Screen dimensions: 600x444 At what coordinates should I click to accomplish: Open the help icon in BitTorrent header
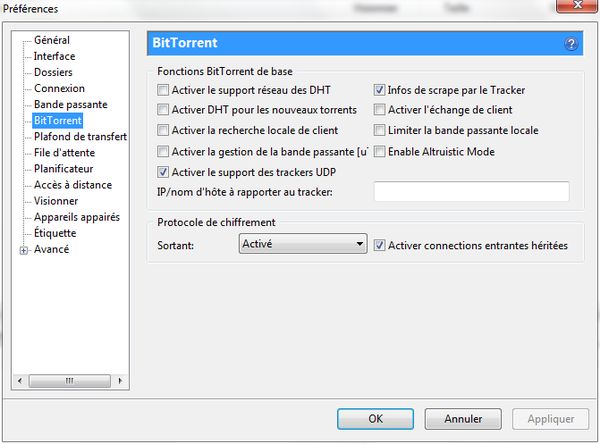pos(571,44)
